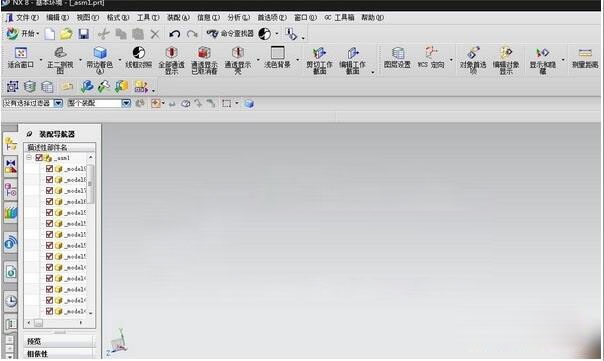This screenshot has height=361, width=604.
Task: Toggle checkbox of first _model component
Action: tap(49, 168)
